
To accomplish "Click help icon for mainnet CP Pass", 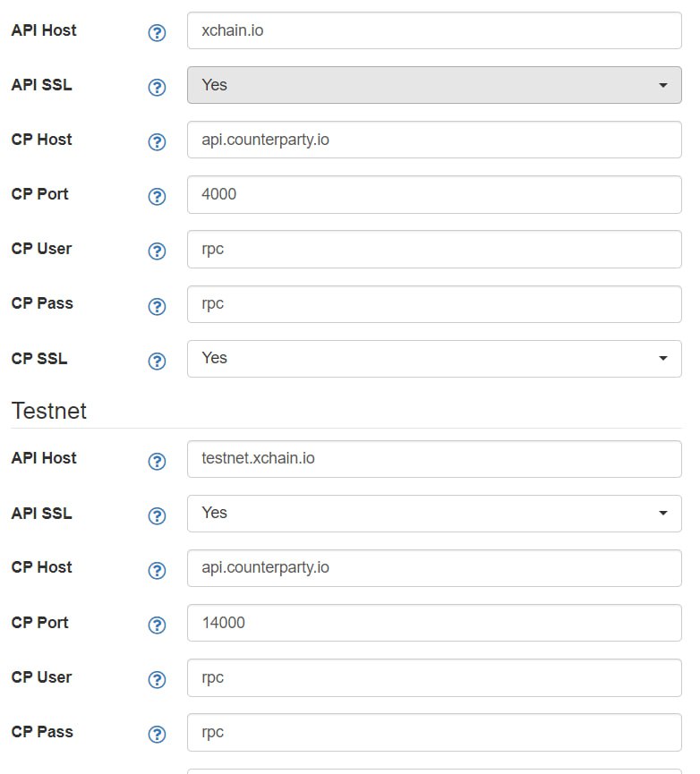I will 157,307.
